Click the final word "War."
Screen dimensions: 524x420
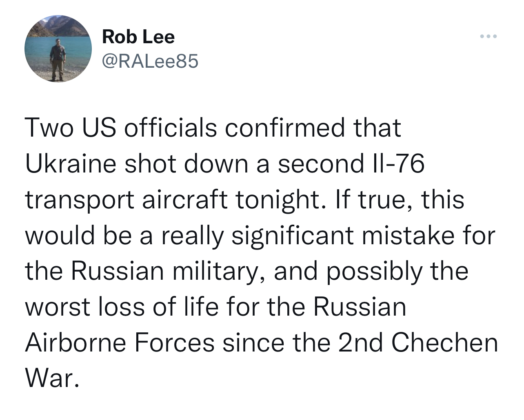(51, 379)
